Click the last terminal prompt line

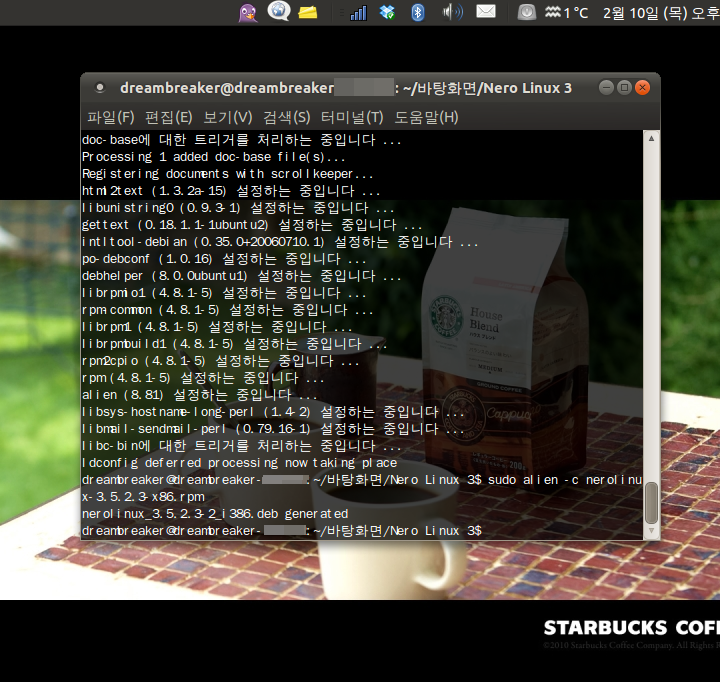pyautogui.click(x=281, y=531)
